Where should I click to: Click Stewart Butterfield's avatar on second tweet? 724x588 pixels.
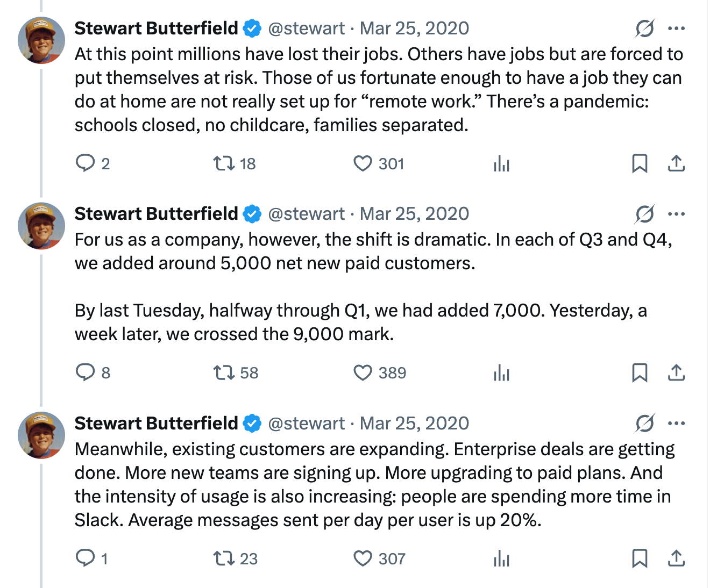pos(41,226)
